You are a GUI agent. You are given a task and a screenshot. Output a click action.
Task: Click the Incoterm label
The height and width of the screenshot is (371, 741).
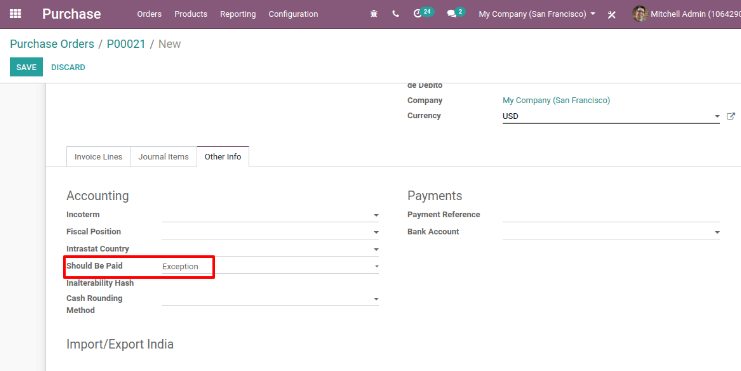click(83, 215)
